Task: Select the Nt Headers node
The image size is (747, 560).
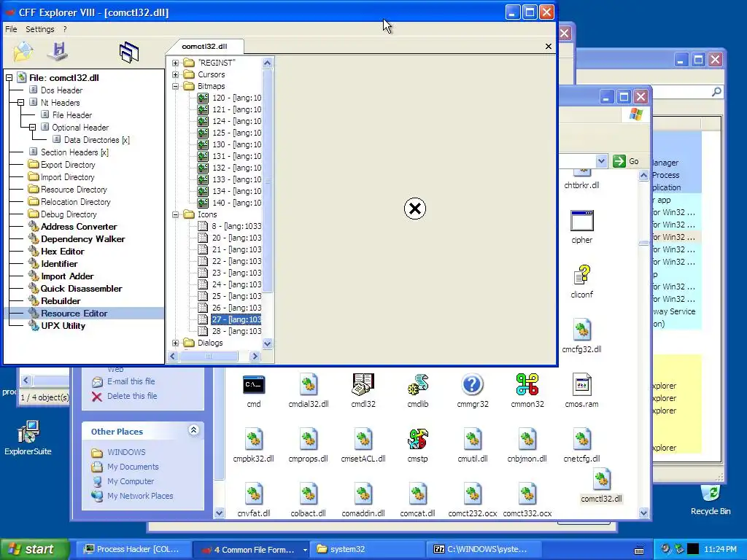Action: 60,102
